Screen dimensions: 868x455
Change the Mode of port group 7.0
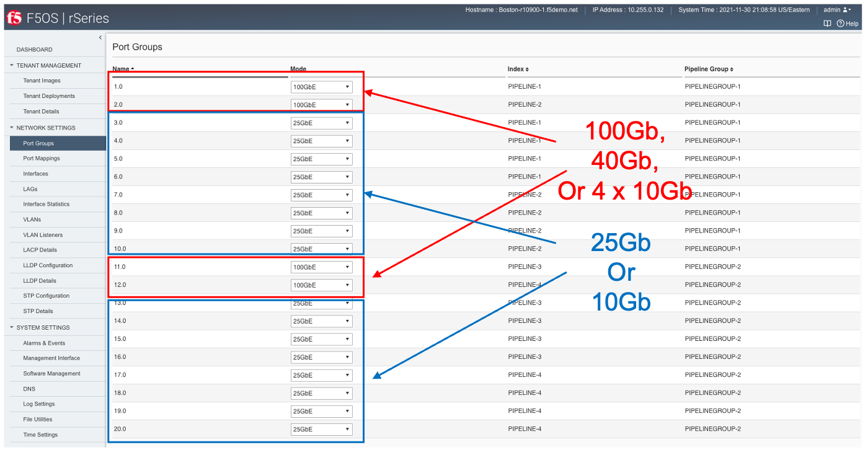click(x=321, y=195)
